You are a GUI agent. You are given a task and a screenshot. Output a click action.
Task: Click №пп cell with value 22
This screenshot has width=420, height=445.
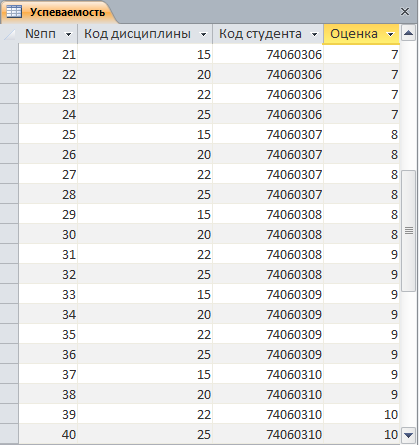pos(48,74)
